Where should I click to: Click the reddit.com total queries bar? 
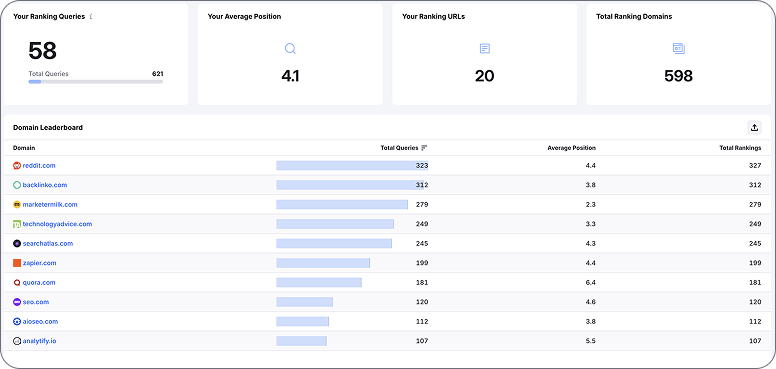click(x=352, y=166)
